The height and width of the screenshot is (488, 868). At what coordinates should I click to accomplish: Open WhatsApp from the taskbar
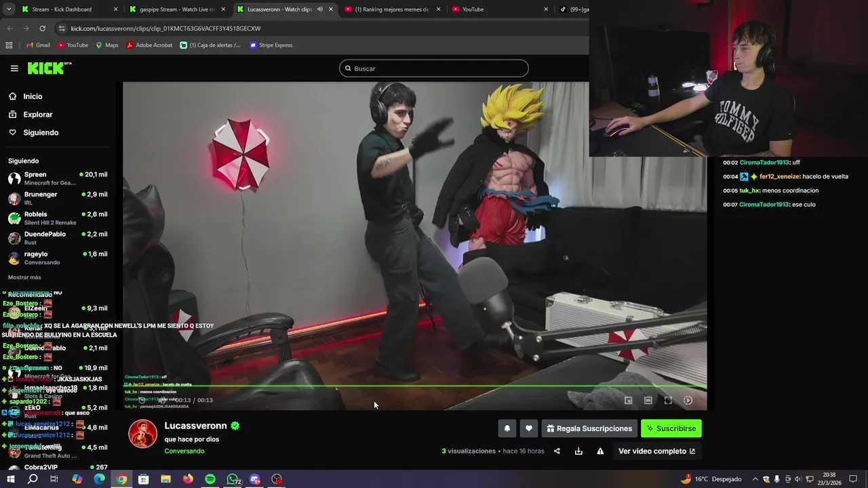tap(233, 479)
